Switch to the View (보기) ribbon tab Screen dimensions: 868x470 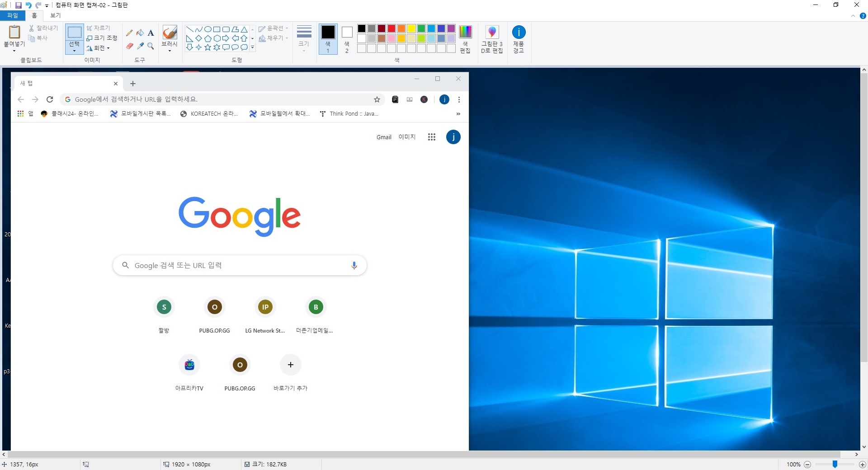pyautogui.click(x=55, y=15)
